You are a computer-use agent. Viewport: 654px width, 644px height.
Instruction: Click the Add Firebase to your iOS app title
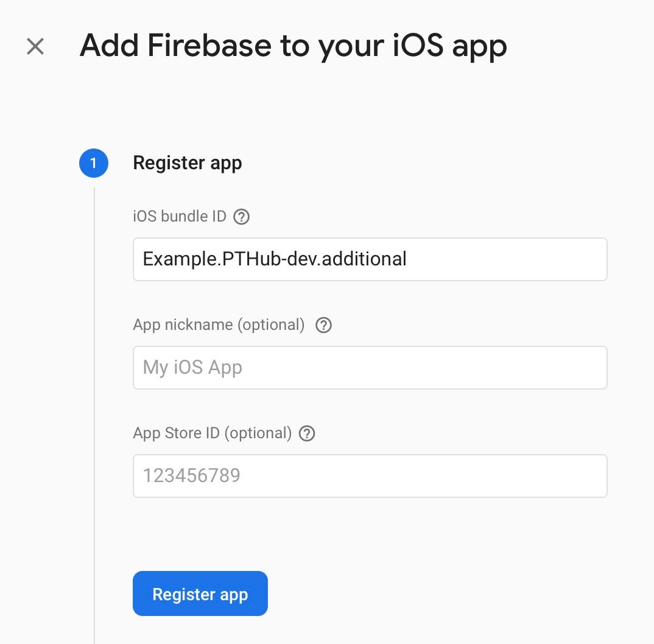tap(294, 46)
